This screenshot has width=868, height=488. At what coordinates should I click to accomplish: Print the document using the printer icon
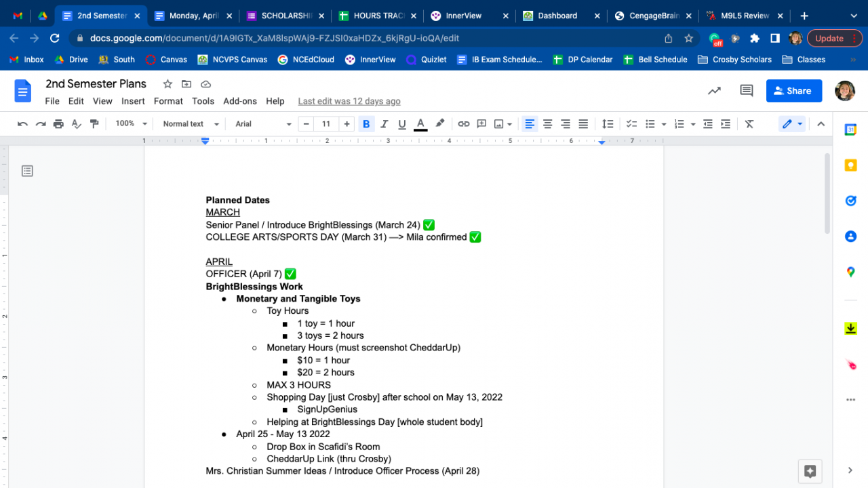coord(58,124)
